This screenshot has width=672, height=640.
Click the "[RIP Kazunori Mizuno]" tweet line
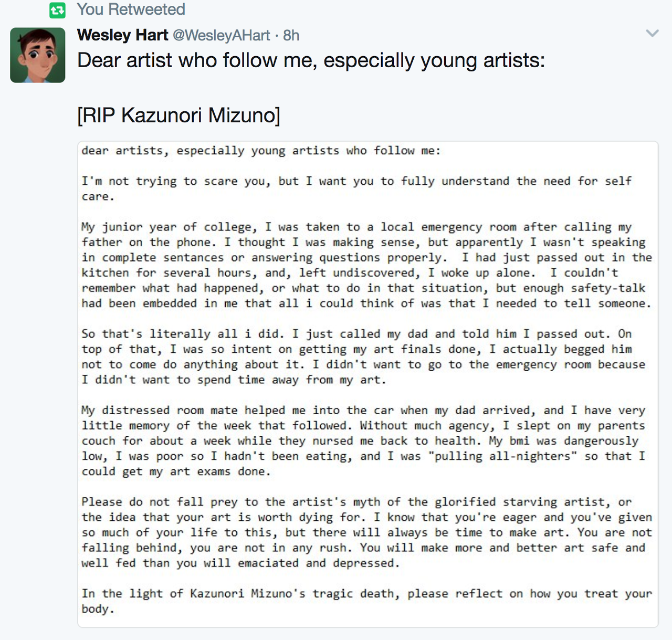pos(178,115)
